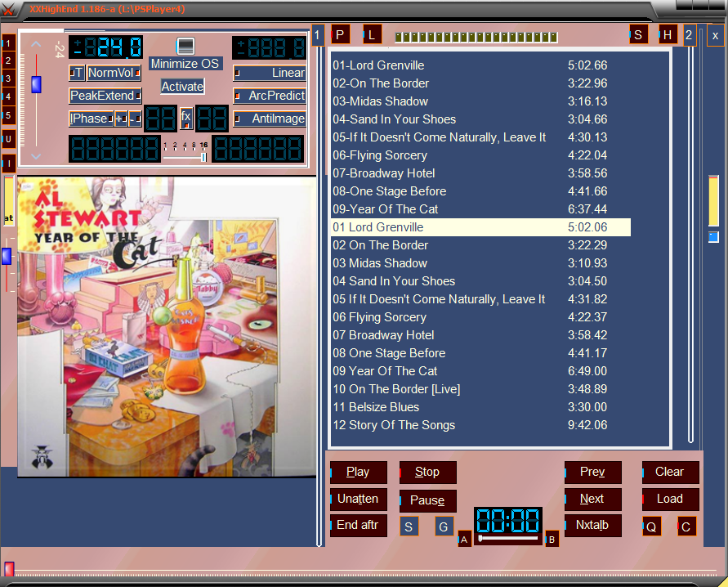Select preset 1 in the left sidebar

8,43
